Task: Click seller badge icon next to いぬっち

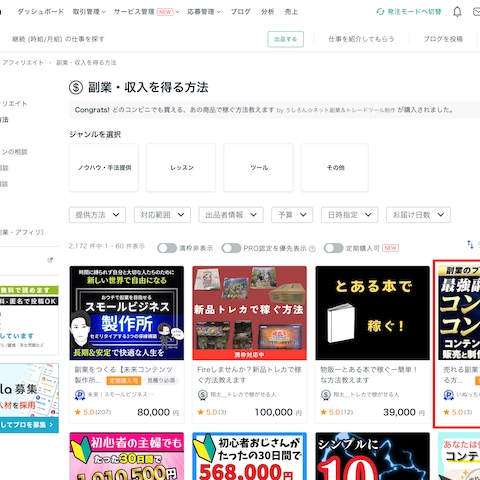Action: pos(448,395)
